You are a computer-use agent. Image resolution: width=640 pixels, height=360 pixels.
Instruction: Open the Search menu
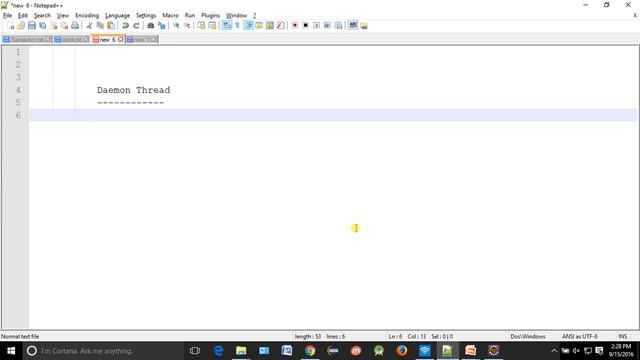point(42,16)
